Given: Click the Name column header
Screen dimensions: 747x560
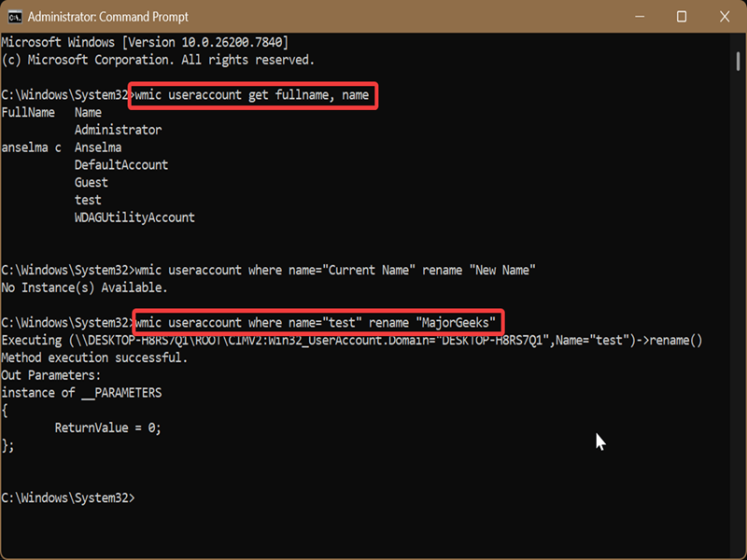Looking at the screenshot, I should pyautogui.click(x=88, y=112).
